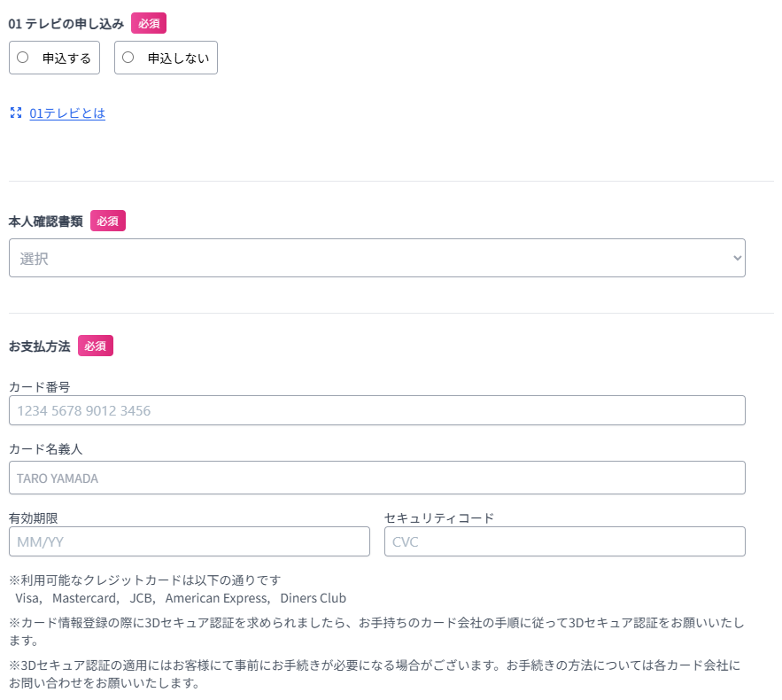
Task: Click the セキュリティコード field label
Action: [x=439, y=517]
